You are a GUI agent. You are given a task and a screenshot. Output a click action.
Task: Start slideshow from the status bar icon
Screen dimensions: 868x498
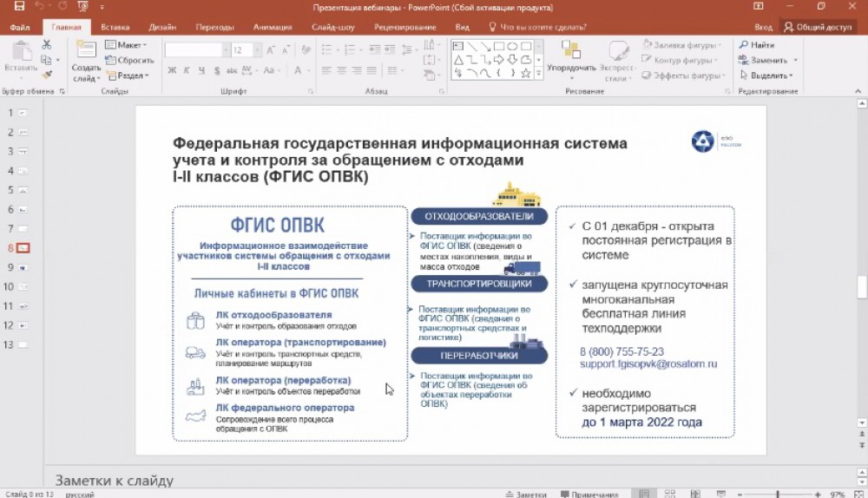pos(720,494)
